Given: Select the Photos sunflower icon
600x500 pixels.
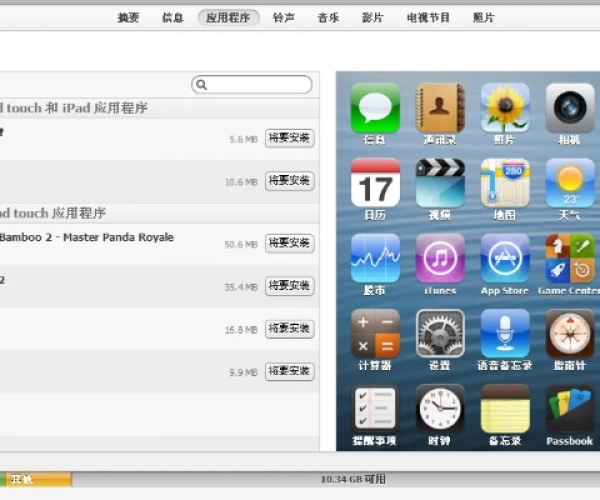Looking at the screenshot, I should point(505,108).
